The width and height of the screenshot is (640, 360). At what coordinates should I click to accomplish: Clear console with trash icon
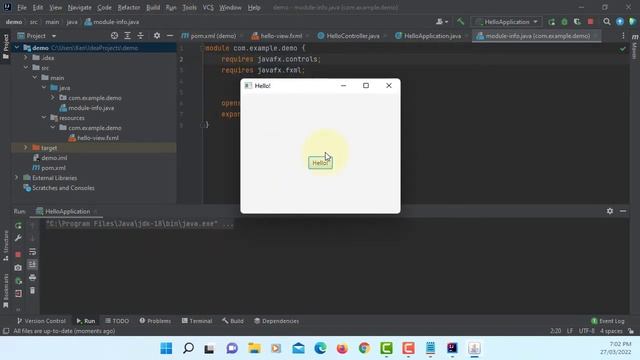pos(33,291)
